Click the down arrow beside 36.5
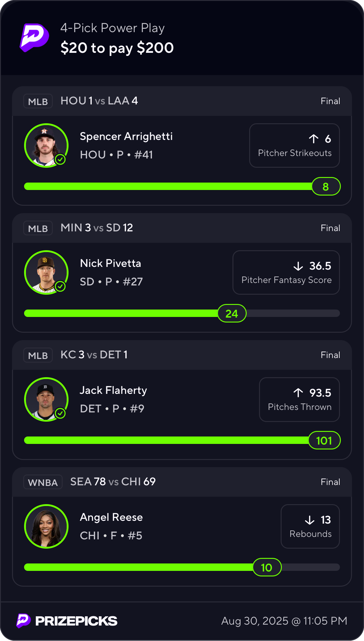Image resolution: width=364 pixels, height=641 pixels. point(298,266)
